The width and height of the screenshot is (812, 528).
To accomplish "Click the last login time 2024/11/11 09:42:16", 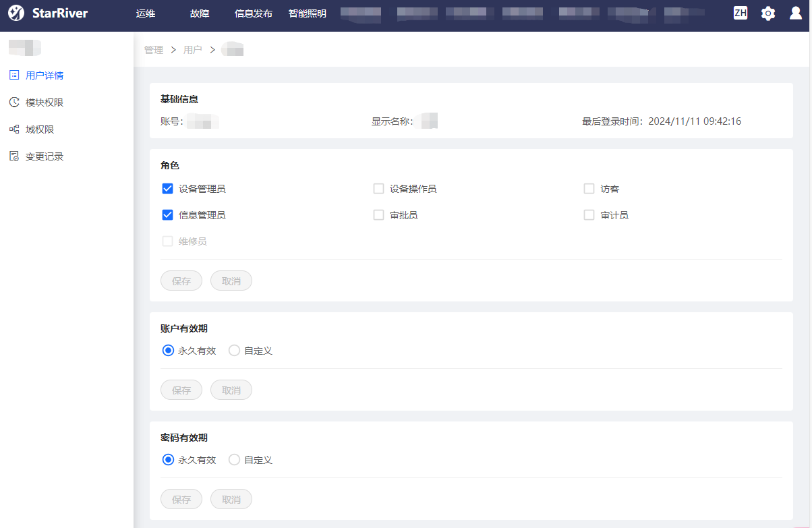I will [x=695, y=121].
